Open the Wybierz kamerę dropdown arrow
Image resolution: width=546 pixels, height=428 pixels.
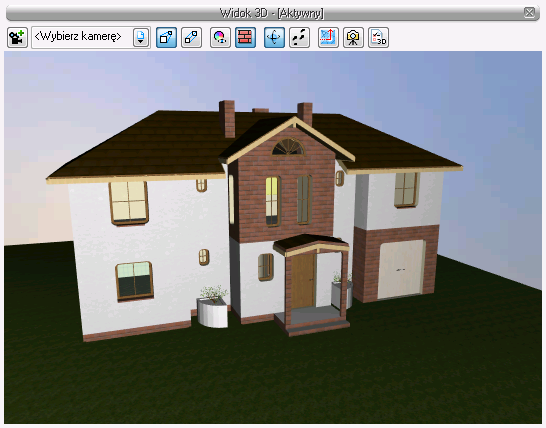tap(140, 37)
